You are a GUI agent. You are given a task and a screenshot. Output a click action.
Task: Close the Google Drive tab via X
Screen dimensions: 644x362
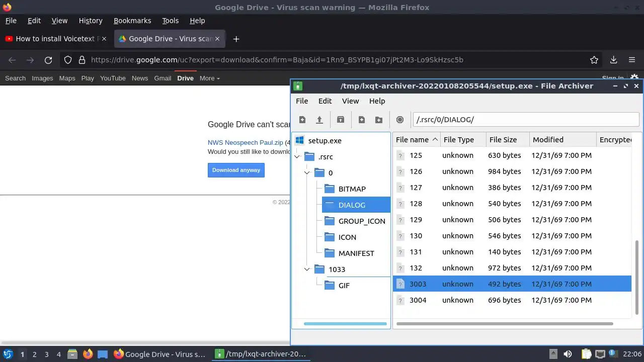point(218,39)
